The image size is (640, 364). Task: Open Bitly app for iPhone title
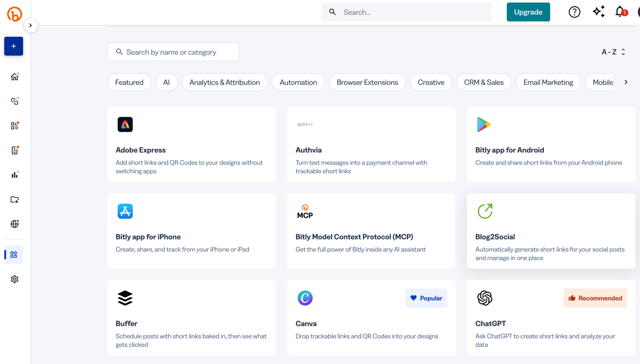click(x=148, y=236)
